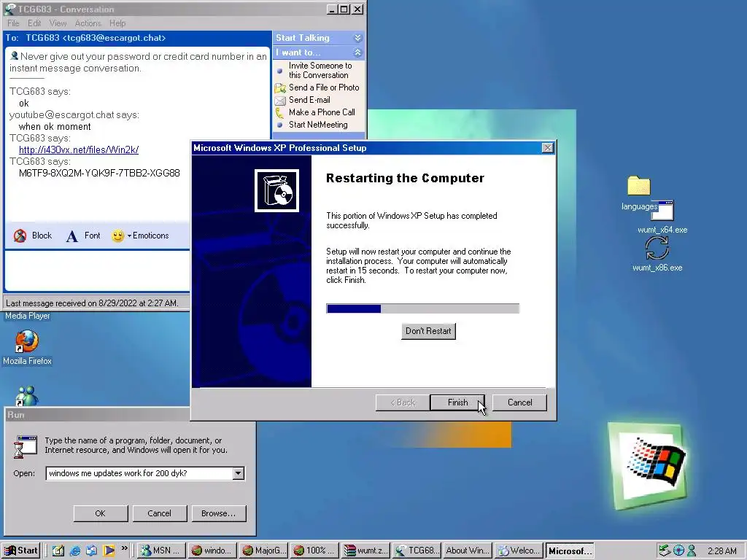
Task: Open the Start menu
Action: (x=20, y=551)
